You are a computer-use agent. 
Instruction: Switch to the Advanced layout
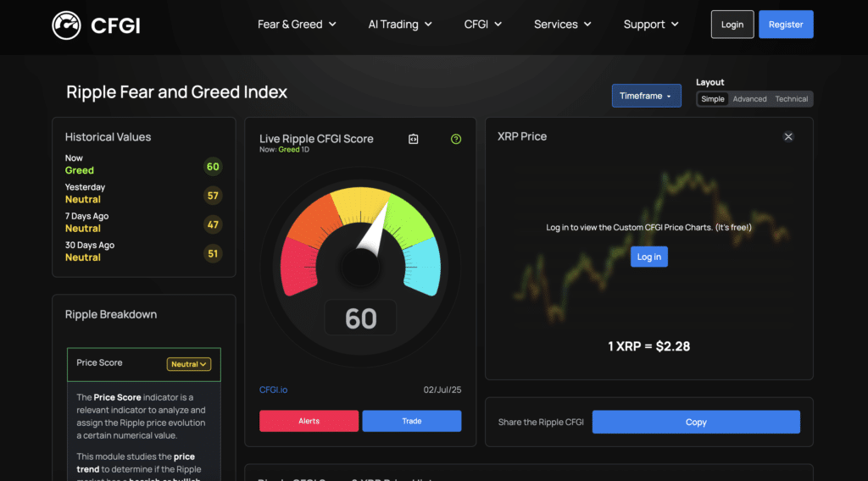tap(749, 99)
